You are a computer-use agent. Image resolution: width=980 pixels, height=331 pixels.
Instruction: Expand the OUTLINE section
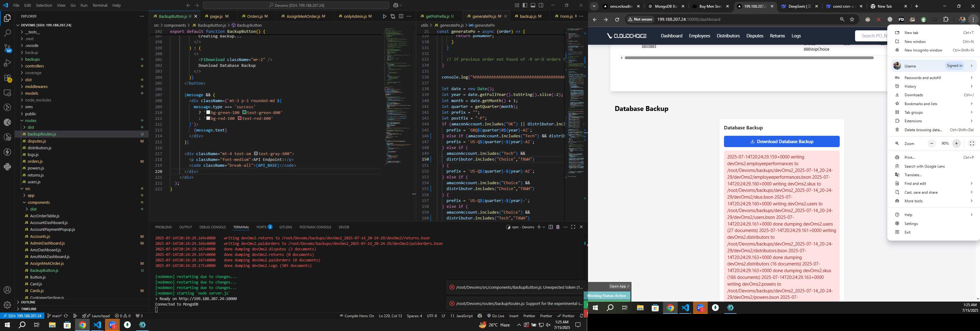point(28,302)
